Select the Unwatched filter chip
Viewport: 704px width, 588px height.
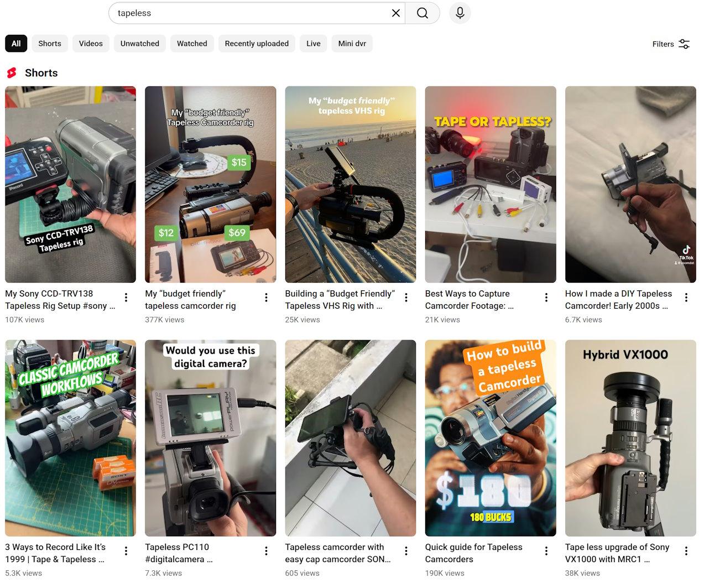(140, 44)
